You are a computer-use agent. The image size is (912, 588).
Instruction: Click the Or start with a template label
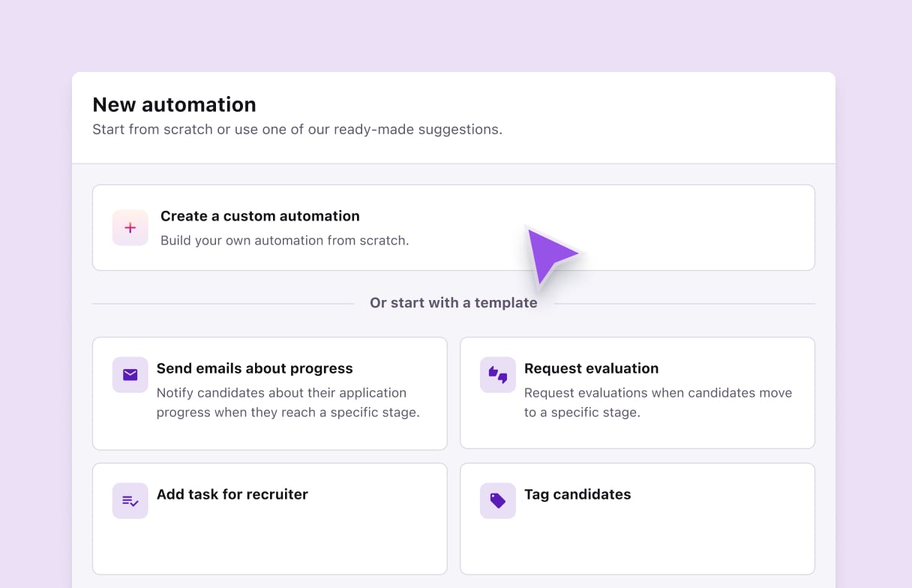pos(453,302)
